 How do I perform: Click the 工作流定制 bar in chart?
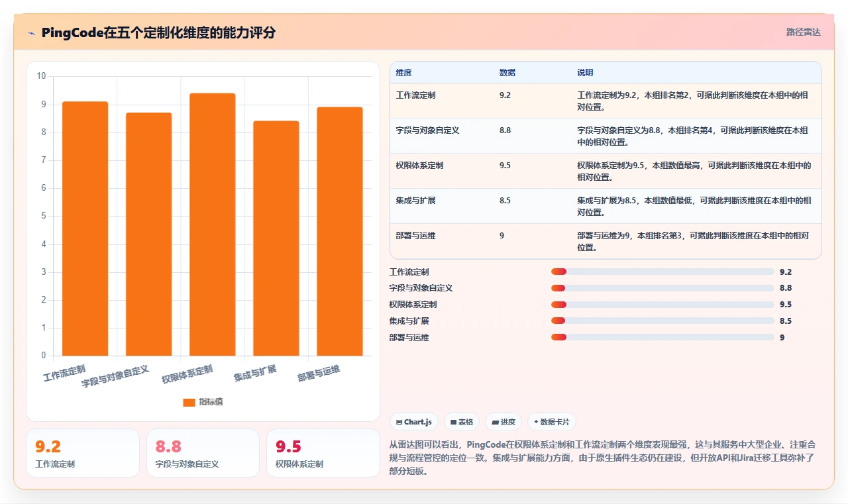85,228
